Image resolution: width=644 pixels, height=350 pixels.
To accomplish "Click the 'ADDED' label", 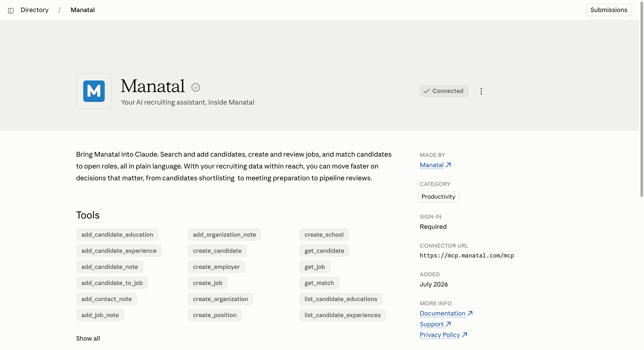I will 429,274.
